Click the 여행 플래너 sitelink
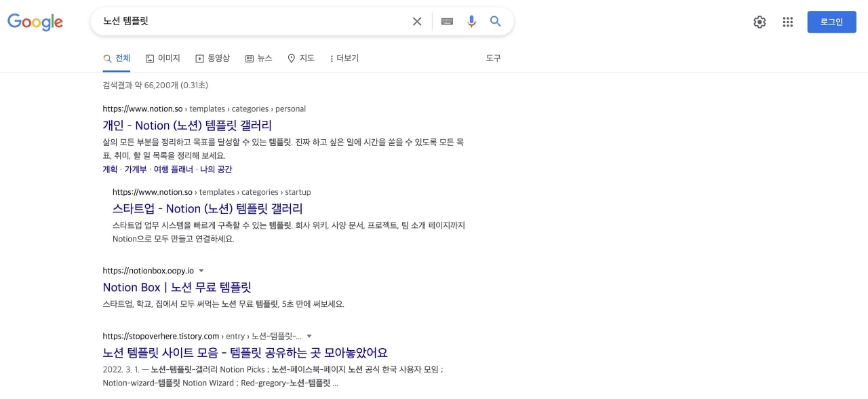This screenshot has height=399, width=868. point(173,170)
